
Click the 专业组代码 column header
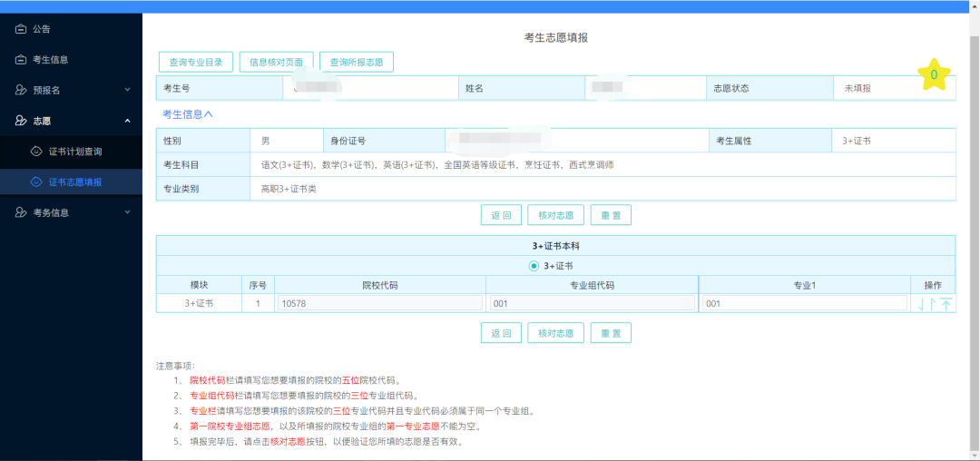point(592,285)
